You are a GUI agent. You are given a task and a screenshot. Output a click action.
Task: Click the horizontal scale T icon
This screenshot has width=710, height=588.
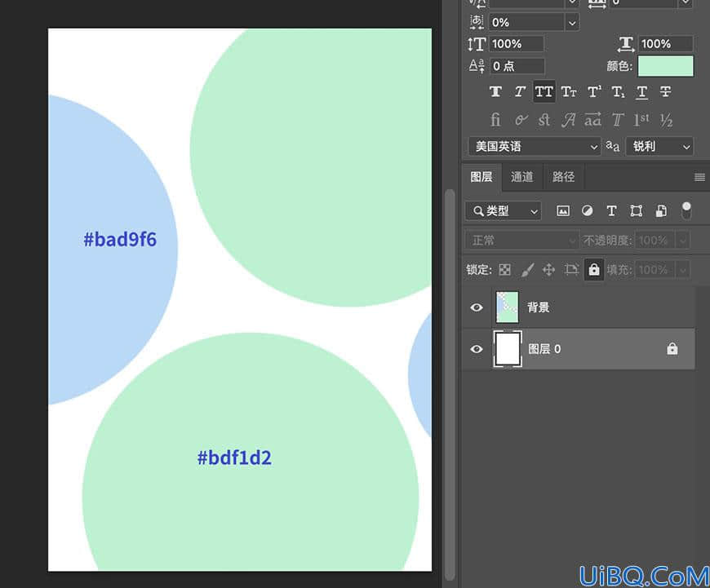pyautogui.click(x=626, y=44)
